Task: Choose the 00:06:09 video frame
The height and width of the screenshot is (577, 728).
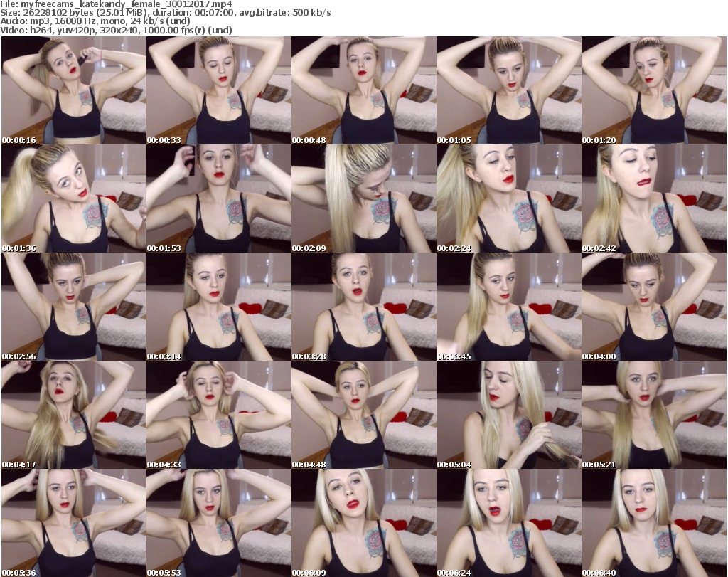Action: 363,523
